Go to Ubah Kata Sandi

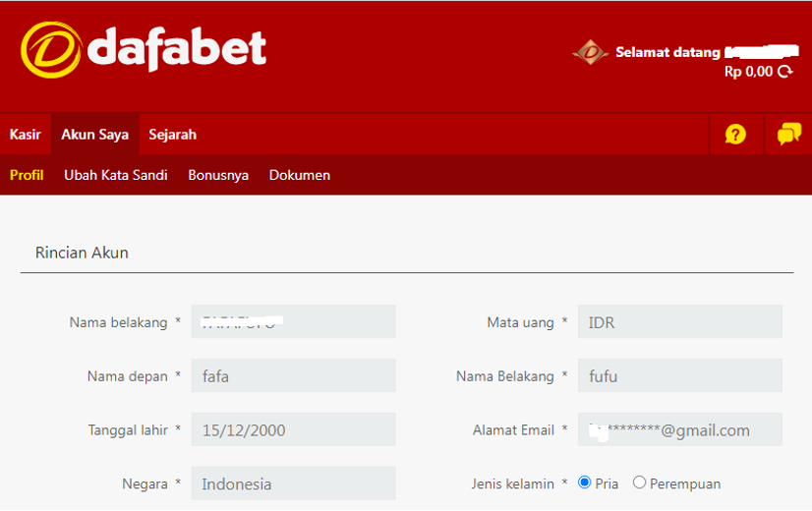pyautogui.click(x=115, y=175)
